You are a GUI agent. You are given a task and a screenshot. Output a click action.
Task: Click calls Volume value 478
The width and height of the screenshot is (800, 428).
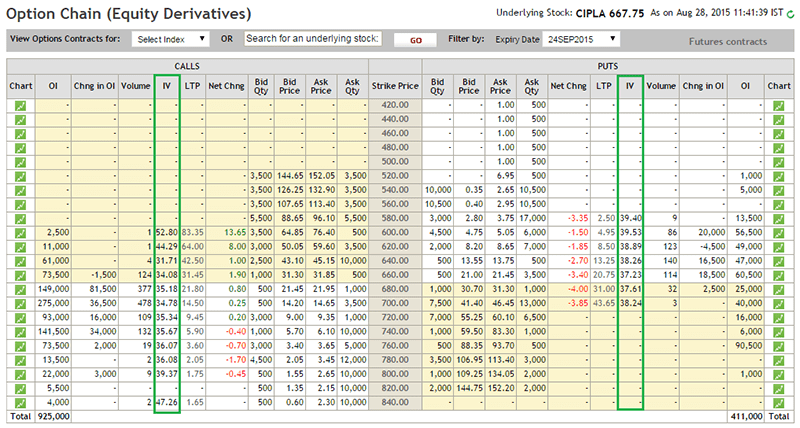point(145,303)
